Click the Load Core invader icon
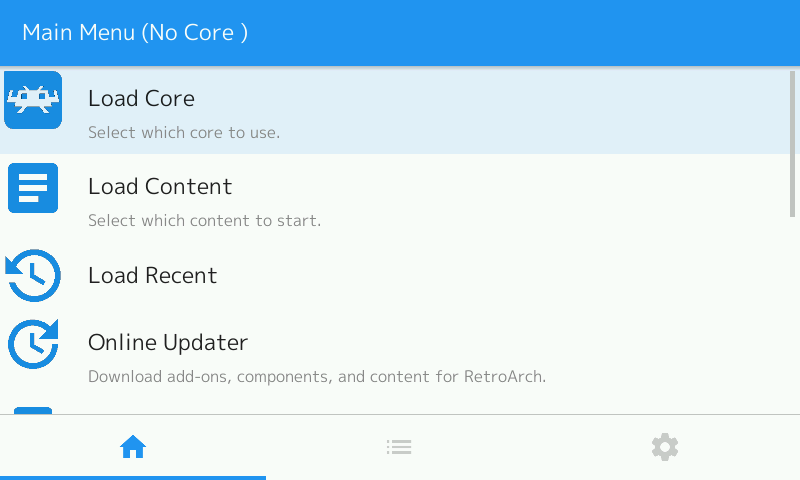 (33, 100)
